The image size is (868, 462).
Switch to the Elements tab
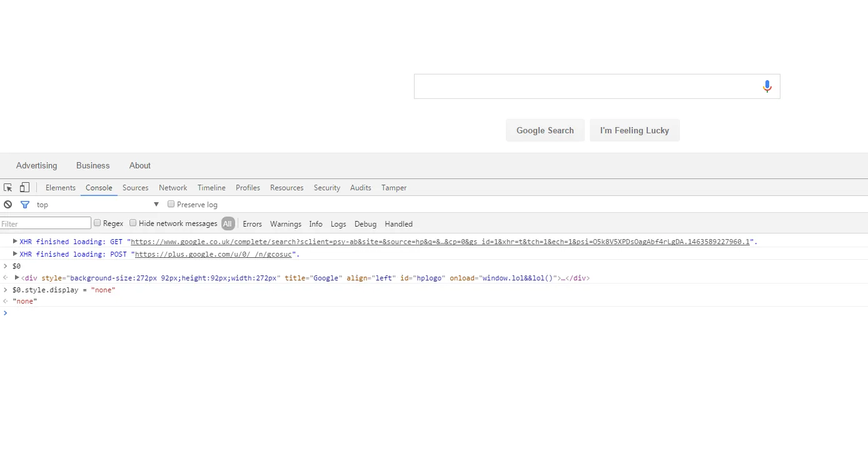point(61,188)
